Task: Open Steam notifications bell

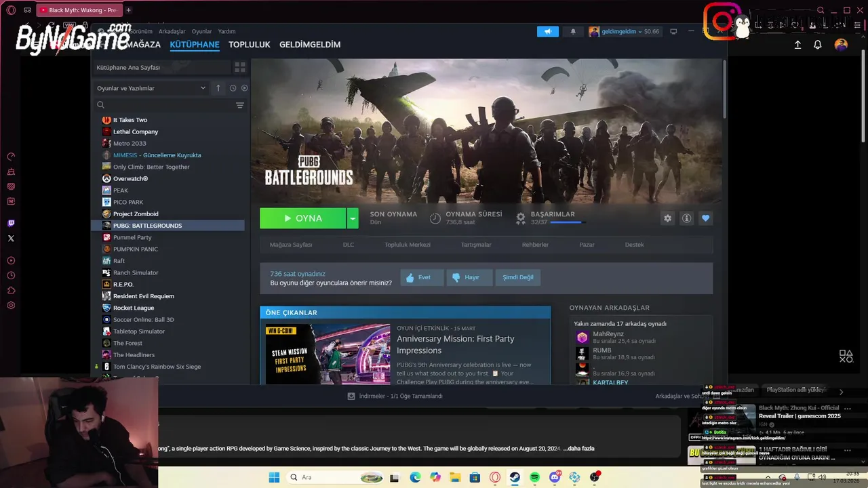Action: (573, 31)
